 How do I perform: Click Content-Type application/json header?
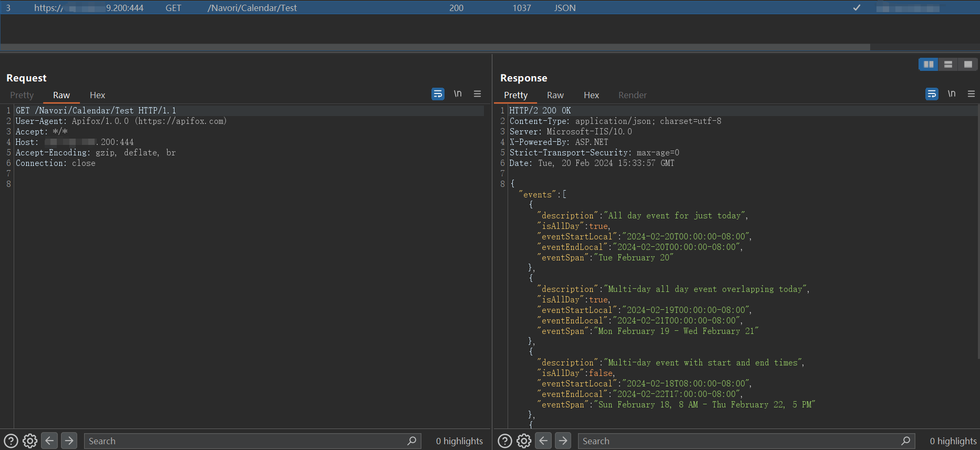click(x=615, y=121)
